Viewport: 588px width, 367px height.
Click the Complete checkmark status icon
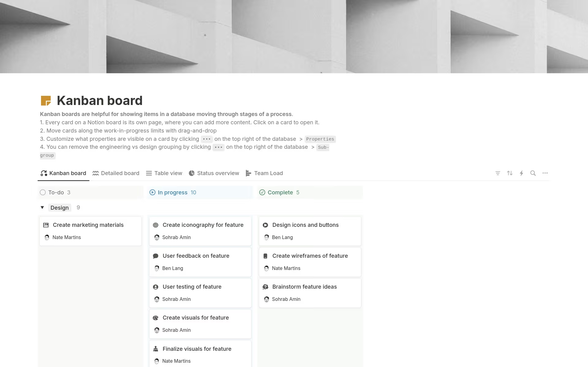(262, 192)
